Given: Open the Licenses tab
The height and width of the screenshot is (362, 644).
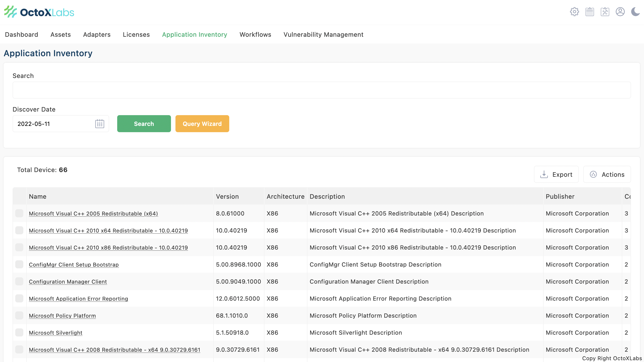Looking at the screenshot, I should coord(136,34).
